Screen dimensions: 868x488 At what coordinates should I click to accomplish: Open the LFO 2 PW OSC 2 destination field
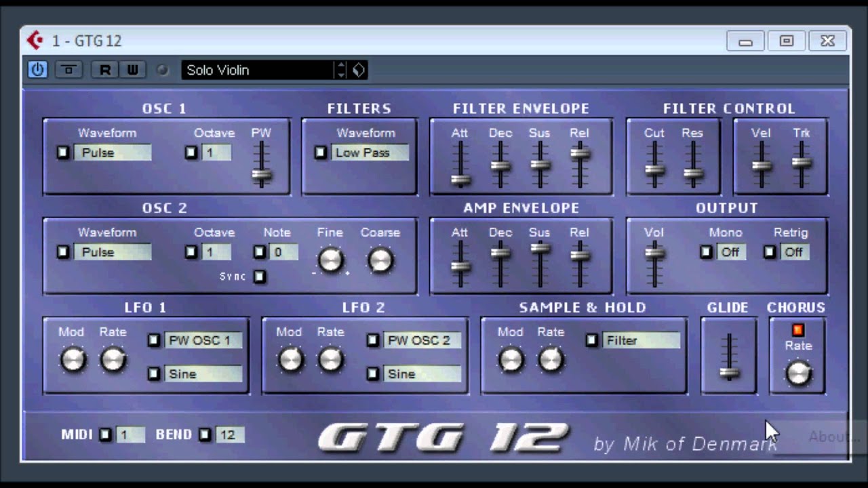(x=422, y=340)
